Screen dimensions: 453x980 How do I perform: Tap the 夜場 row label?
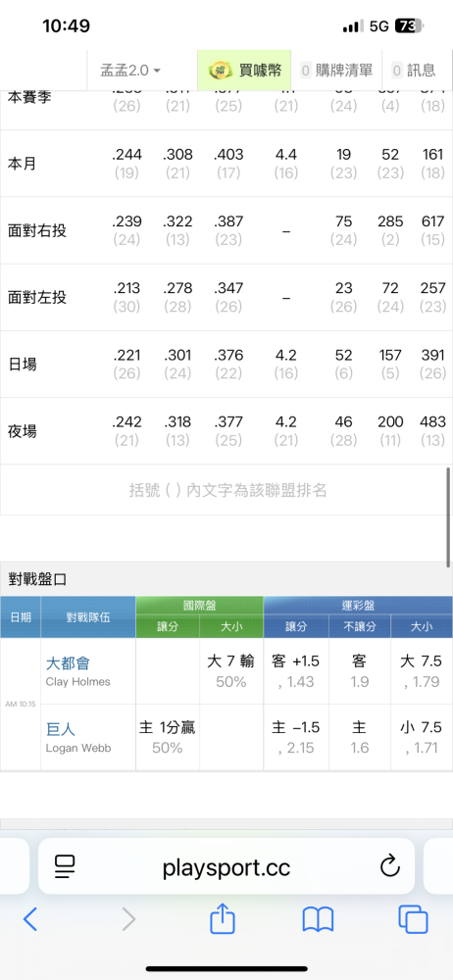point(22,431)
